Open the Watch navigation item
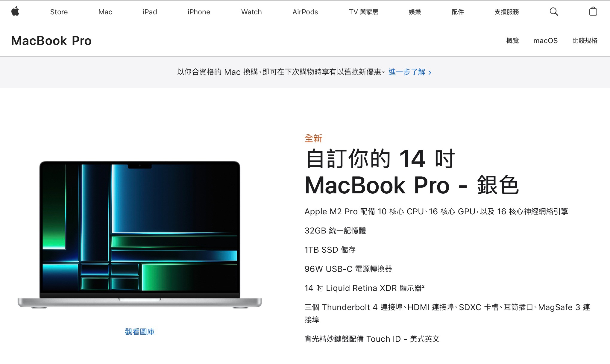 pyautogui.click(x=251, y=12)
